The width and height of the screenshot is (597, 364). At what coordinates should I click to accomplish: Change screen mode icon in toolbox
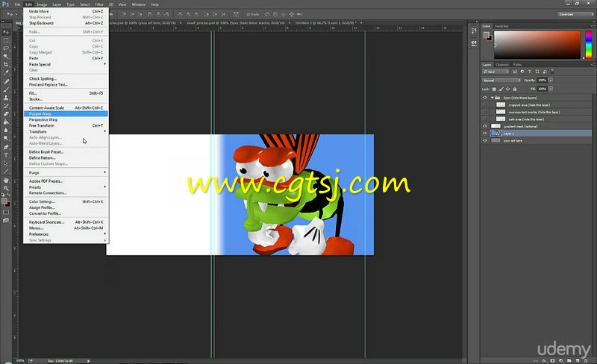pos(6,221)
